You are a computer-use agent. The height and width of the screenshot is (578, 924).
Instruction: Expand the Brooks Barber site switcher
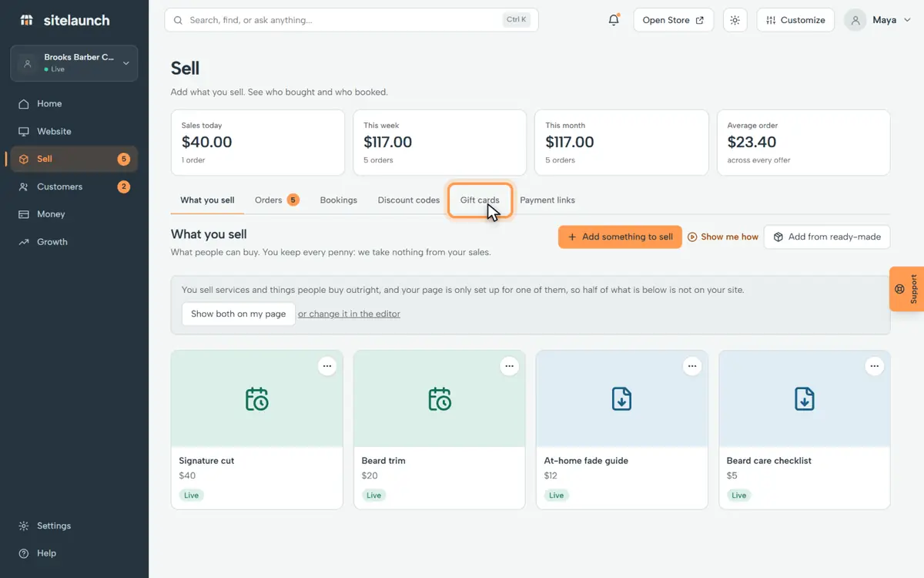(74, 63)
